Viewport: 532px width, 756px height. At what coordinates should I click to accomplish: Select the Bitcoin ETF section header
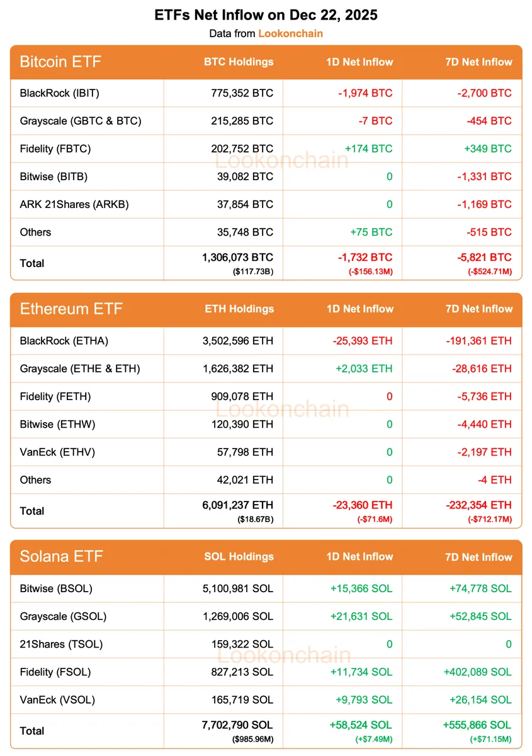coord(60,62)
